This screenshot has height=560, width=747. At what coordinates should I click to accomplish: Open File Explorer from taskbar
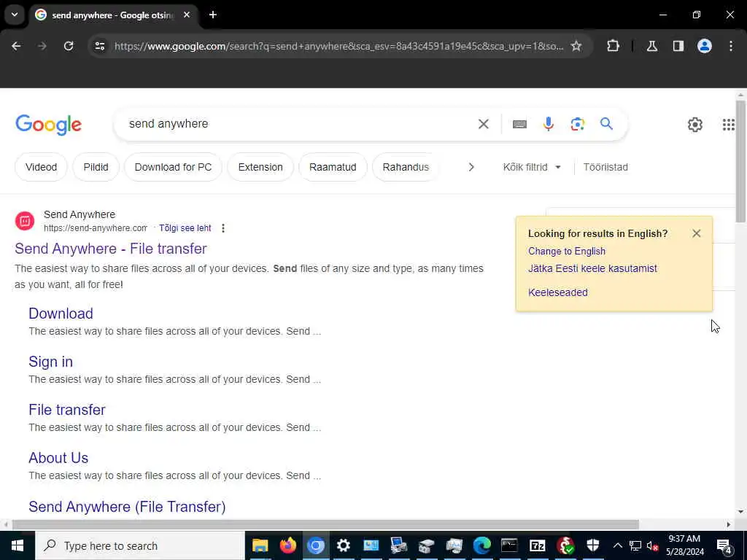[260, 545]
